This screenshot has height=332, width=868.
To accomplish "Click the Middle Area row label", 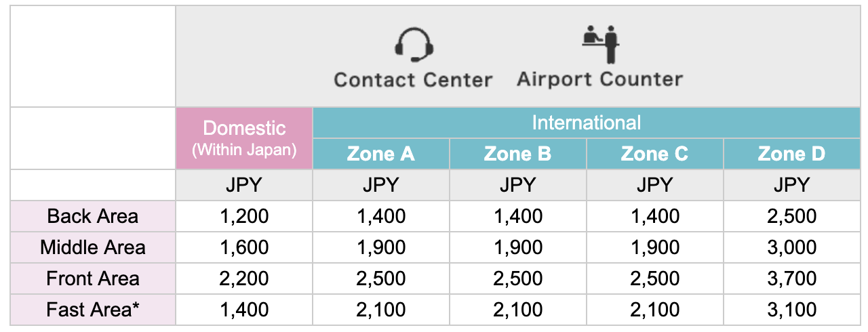I will (93, 247).
